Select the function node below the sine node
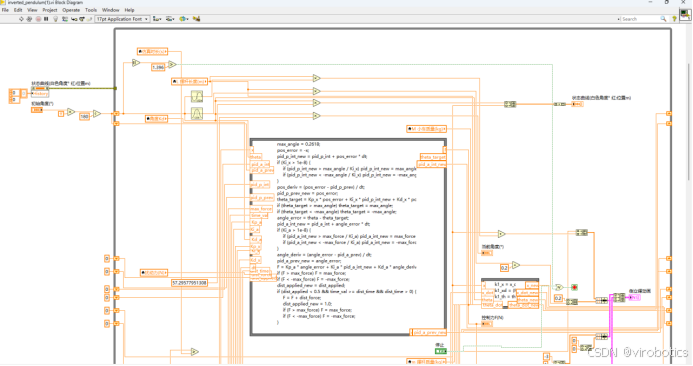The image size is (693, 366). [197, 114]
